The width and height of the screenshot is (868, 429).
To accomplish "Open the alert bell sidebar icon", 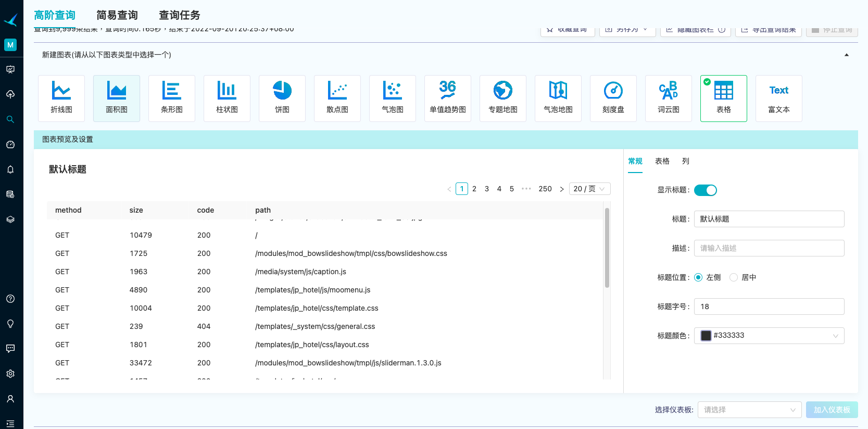I will pos(10,169).
